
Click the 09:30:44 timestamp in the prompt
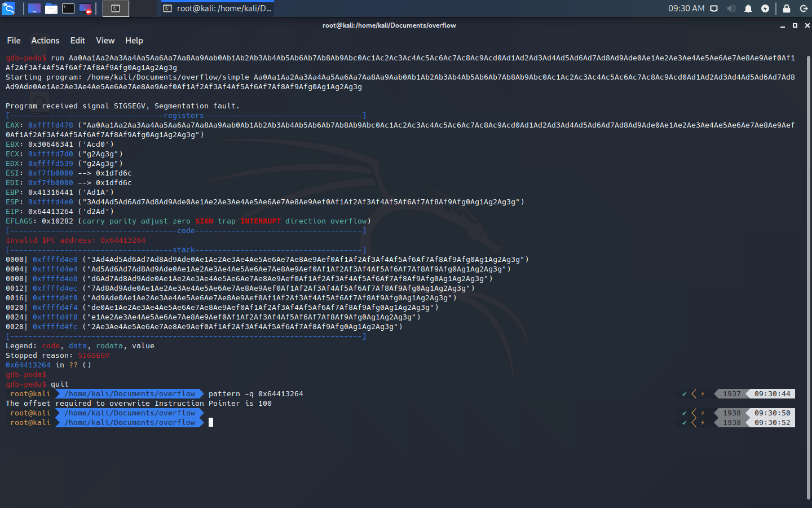tap(773, 394)
